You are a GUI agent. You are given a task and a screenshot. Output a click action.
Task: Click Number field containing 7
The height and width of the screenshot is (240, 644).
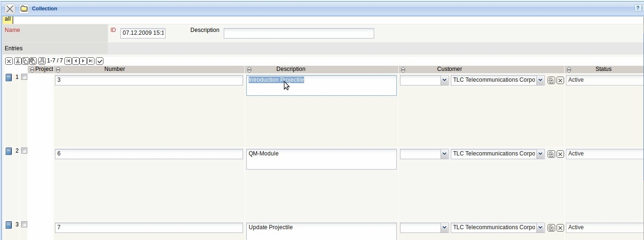pyautogui.click(x=149, y=228)
